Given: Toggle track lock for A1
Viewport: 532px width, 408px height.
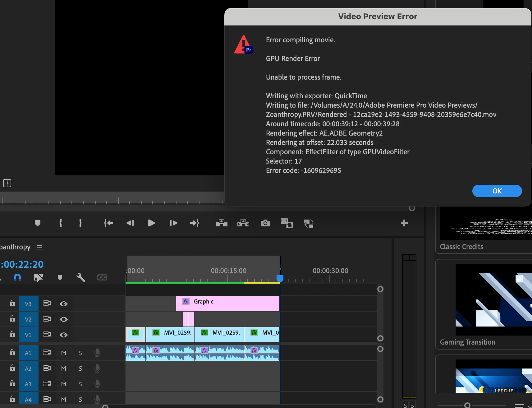Looking at the screenshot, I should click(x=12, y=352).
